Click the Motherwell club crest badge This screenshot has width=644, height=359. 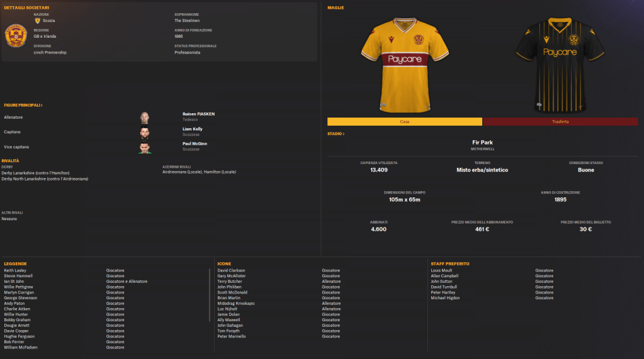16,35
